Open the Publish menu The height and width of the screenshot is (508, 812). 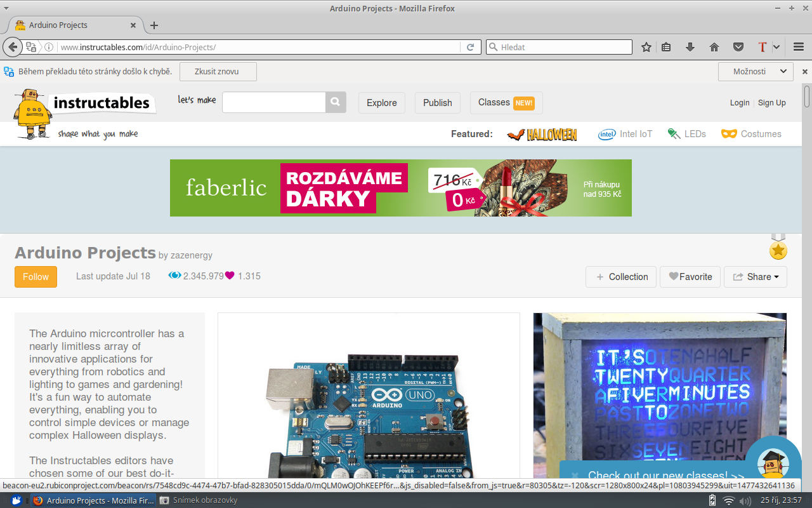(438, 103)
